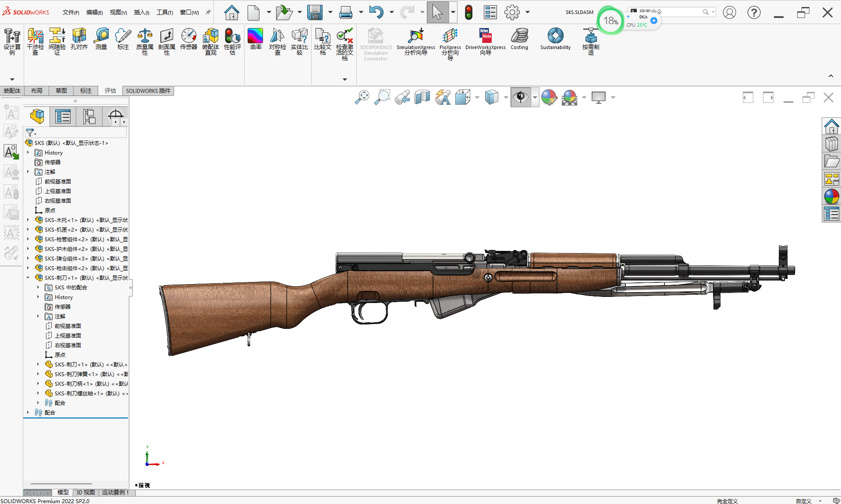Click the Appearances color ball in task pane
The image size is (841, 504).
click(831, 197)
